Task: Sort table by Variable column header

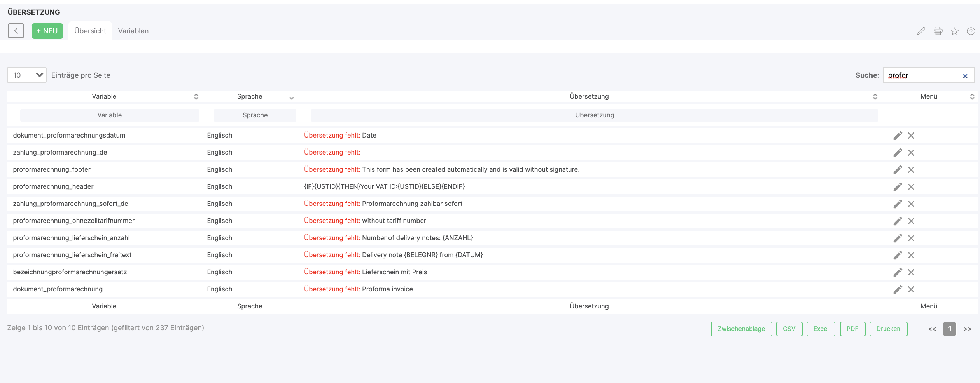Action: coord(104,96)
